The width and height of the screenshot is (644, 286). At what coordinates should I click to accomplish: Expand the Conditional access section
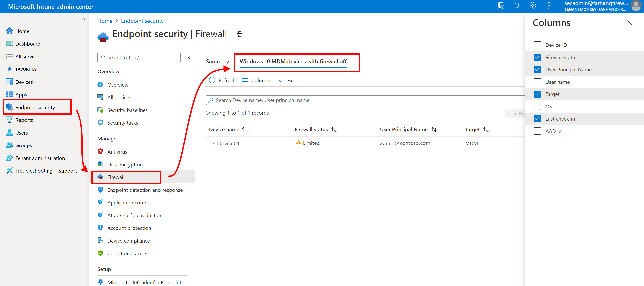(x=128, y=254)
